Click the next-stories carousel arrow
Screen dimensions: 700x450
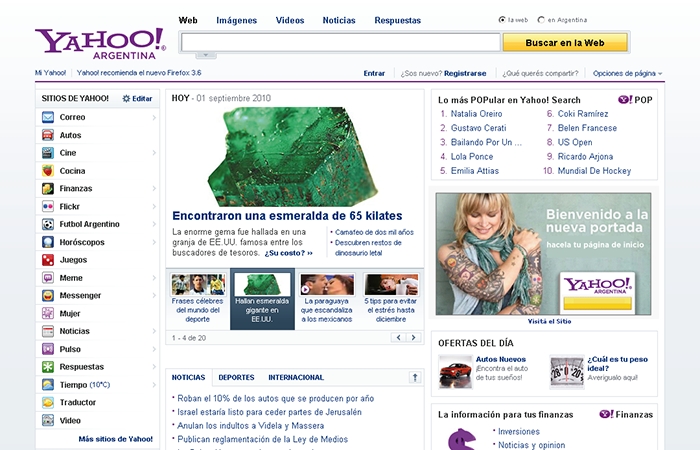[x=413, y=338]
